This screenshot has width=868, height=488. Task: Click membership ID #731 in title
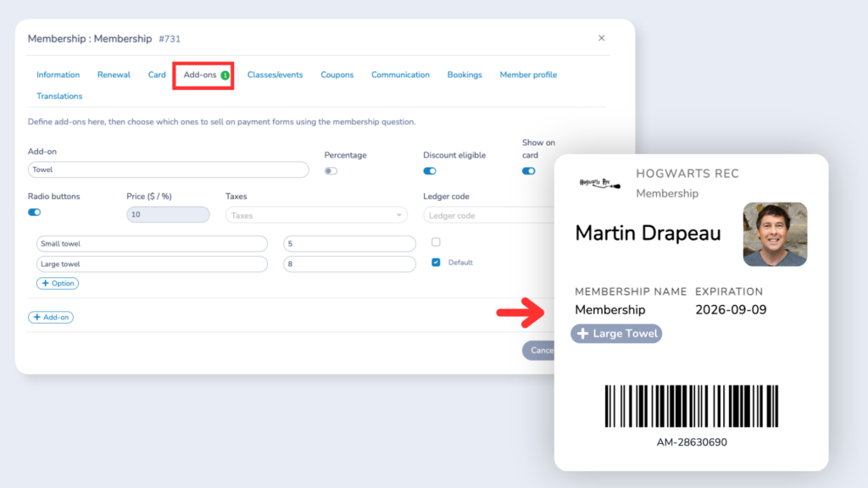coord(170,39)
